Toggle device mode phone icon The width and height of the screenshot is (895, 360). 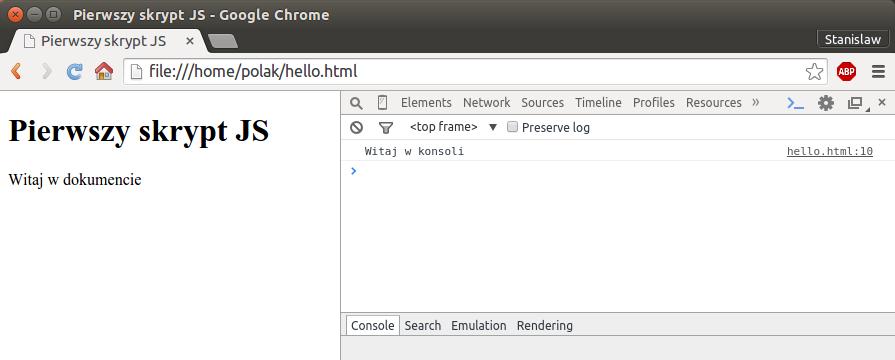click(x=382, y=103)
